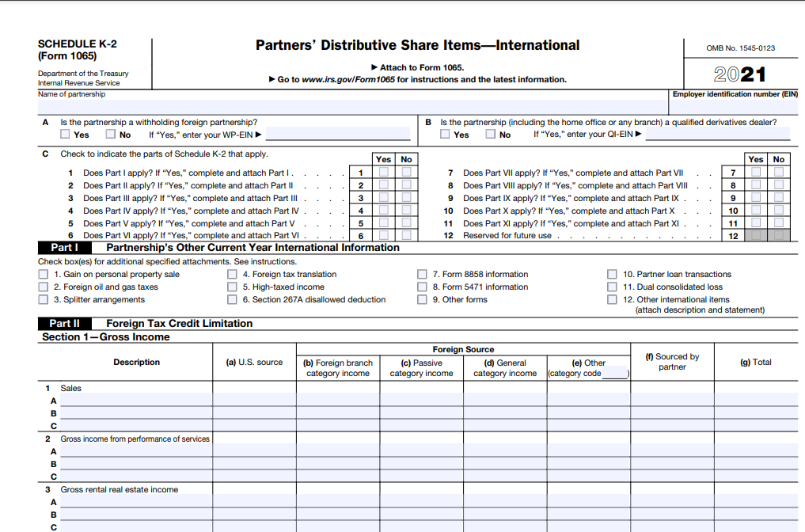Mark No for 'Does Part XI apply'
The width and height of the screenshot is (805, 532).
(x=778, y=223)
